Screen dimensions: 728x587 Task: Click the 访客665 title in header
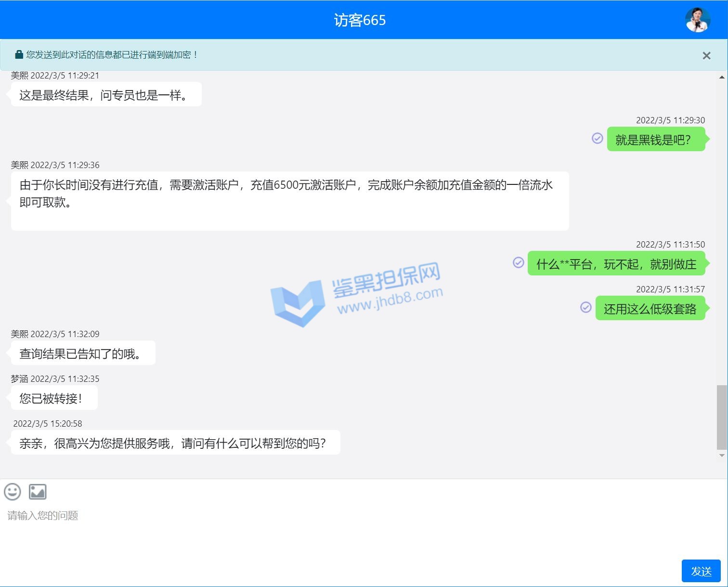click(360, 20)
